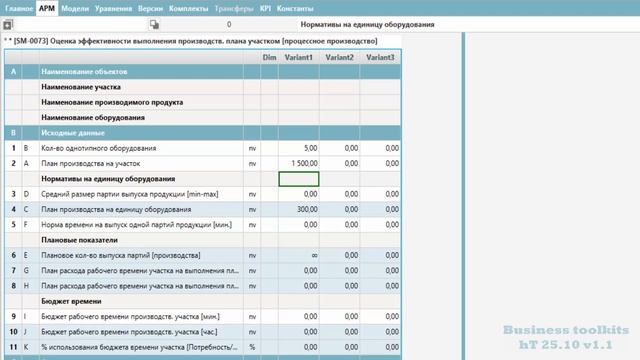Select the Трансферы tab
Image resolution: width=640 pixels, height=360 pixels.
click(x=234, y=8)
